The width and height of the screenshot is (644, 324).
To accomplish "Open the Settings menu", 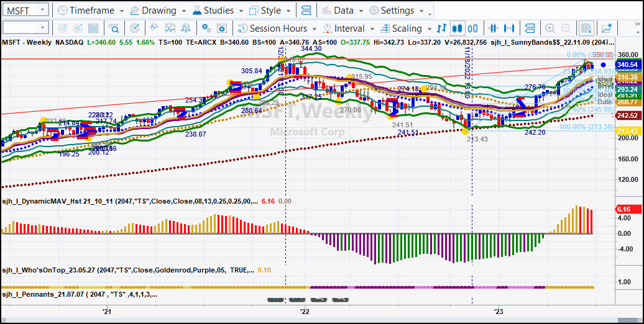I will click(397, 11).
